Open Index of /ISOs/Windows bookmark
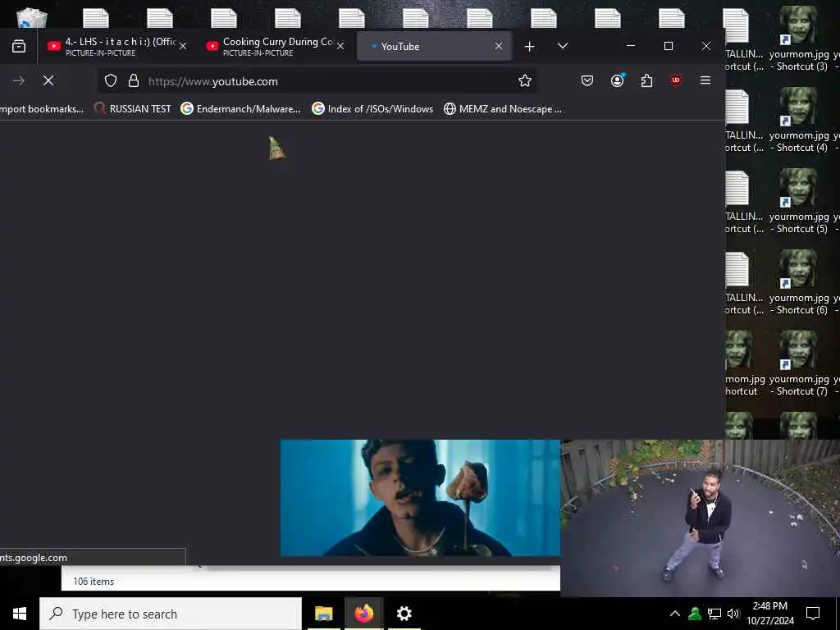 point(373,109)
